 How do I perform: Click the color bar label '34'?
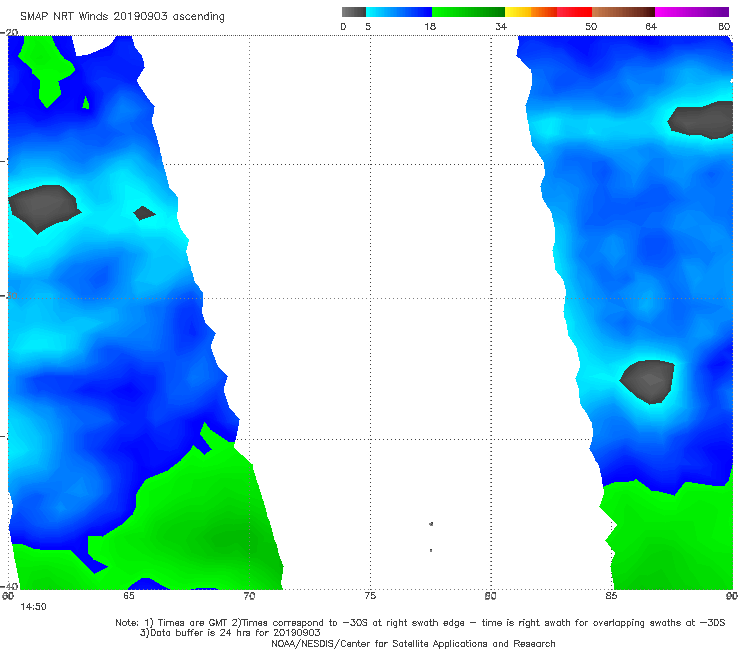click(501, 26)
